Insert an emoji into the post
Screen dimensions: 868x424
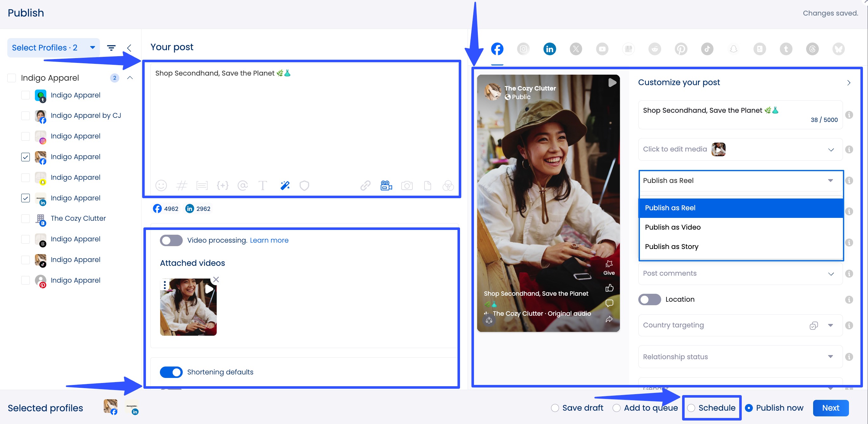tap(161, 185)
